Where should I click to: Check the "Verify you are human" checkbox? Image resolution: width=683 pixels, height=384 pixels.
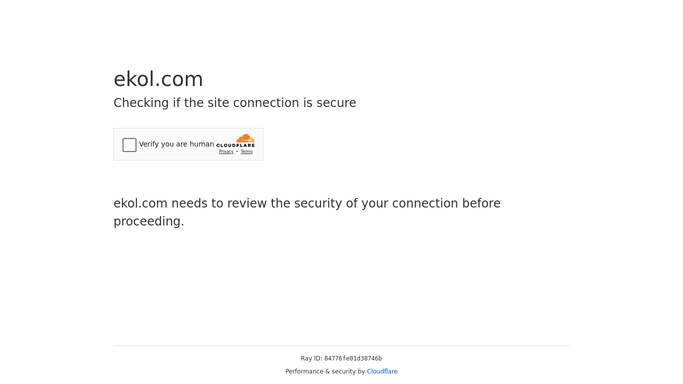(x=129, y=145)
